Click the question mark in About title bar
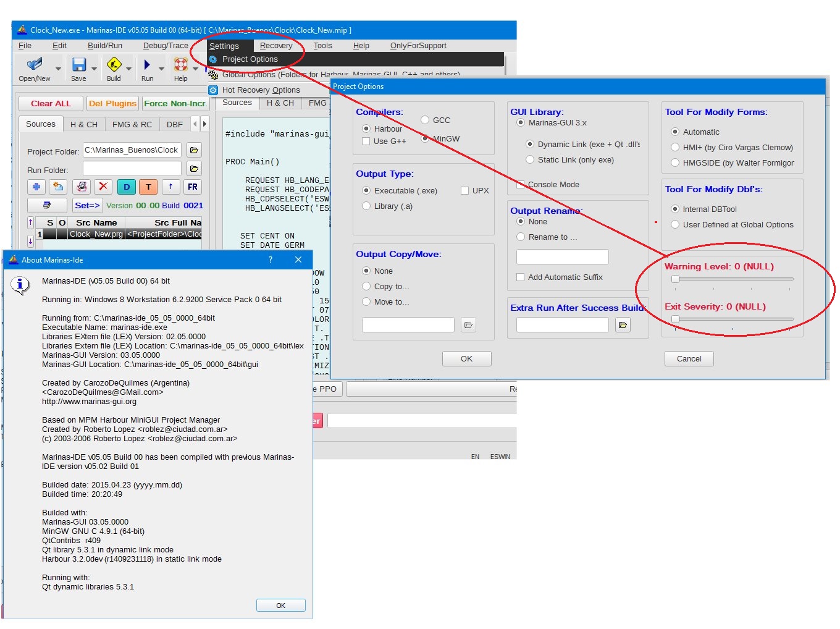Screen dimensions: 840x629 tap(270, 260)
